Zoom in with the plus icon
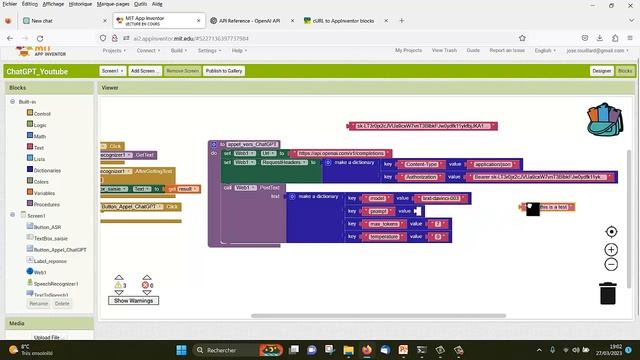Image resolution: width=640 pixels, height=360 pixels. click(x=611, y=249)
